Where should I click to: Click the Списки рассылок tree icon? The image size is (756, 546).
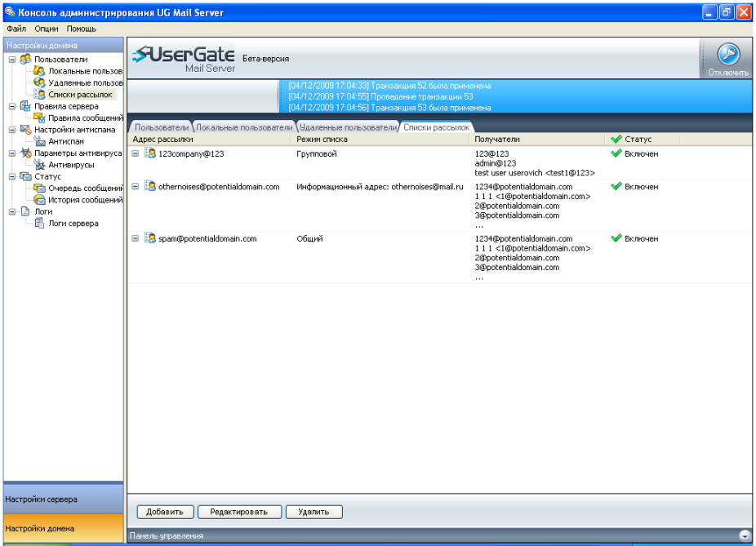(x=39, y=95)
